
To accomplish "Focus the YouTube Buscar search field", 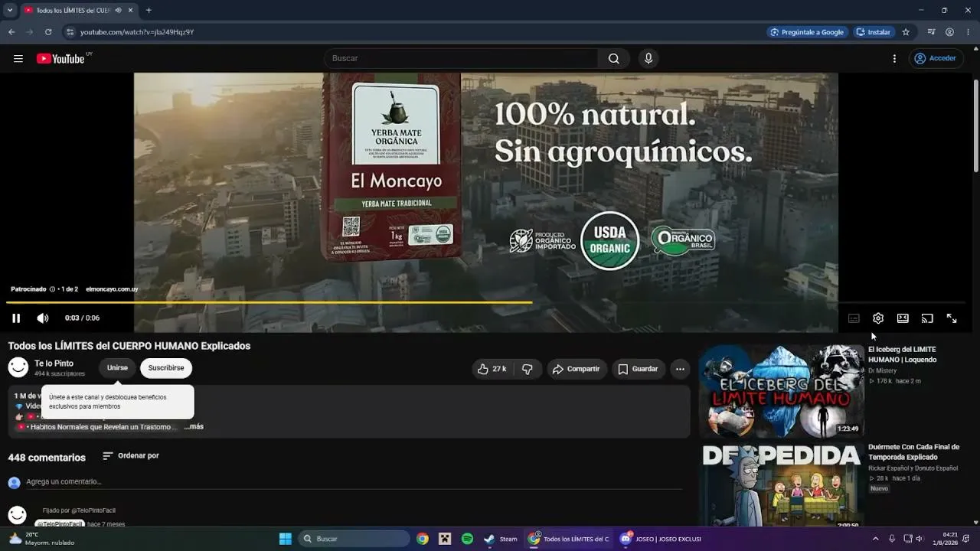I will [x=462, y=58].
